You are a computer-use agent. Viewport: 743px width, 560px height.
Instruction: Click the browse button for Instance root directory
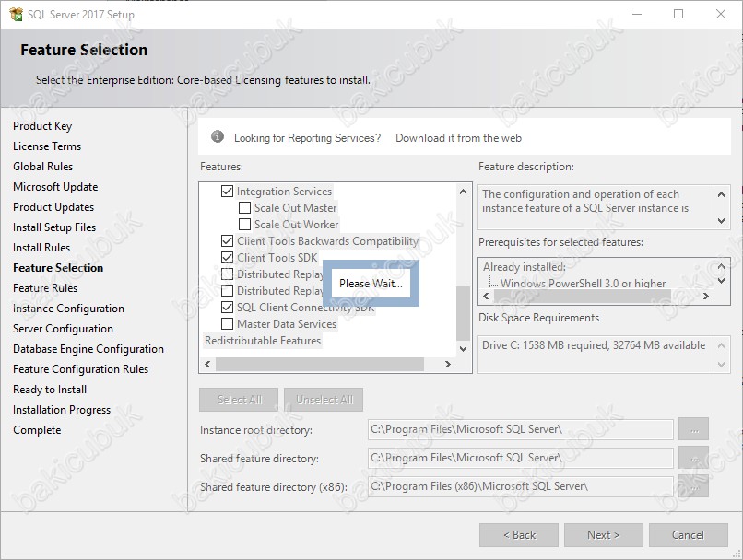(694, 429)
